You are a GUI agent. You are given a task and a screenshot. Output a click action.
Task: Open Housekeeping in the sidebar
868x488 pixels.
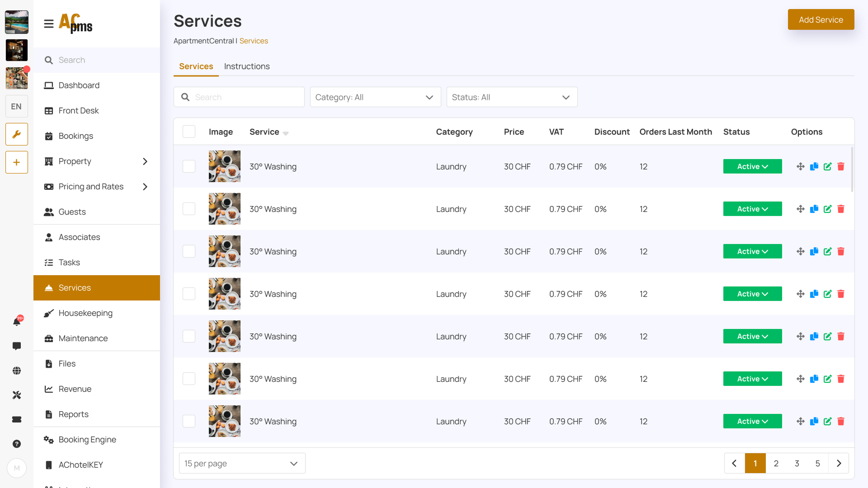coord(85,313)
